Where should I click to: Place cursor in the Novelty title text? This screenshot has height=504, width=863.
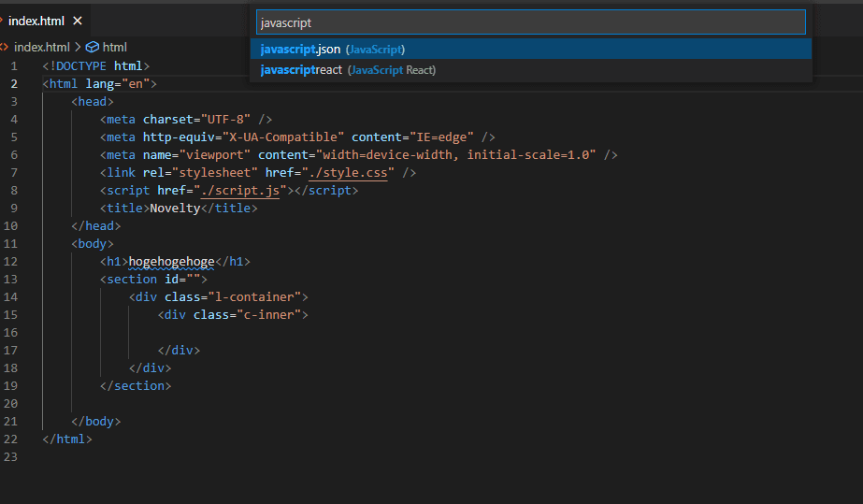tap(175, 208)
